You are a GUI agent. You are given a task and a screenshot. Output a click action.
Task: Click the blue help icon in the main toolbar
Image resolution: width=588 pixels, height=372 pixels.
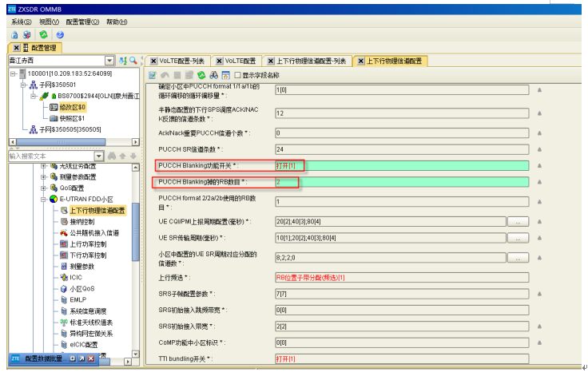click(x=60, y=35)
